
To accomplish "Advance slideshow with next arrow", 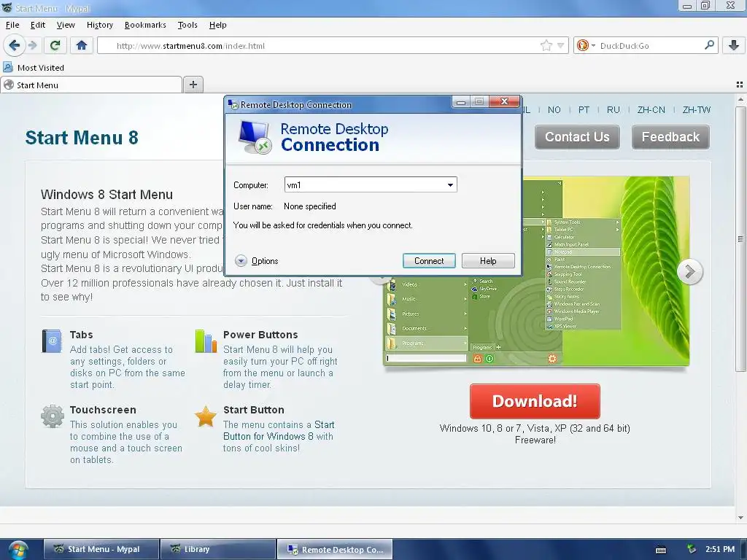I will point(689,272).
